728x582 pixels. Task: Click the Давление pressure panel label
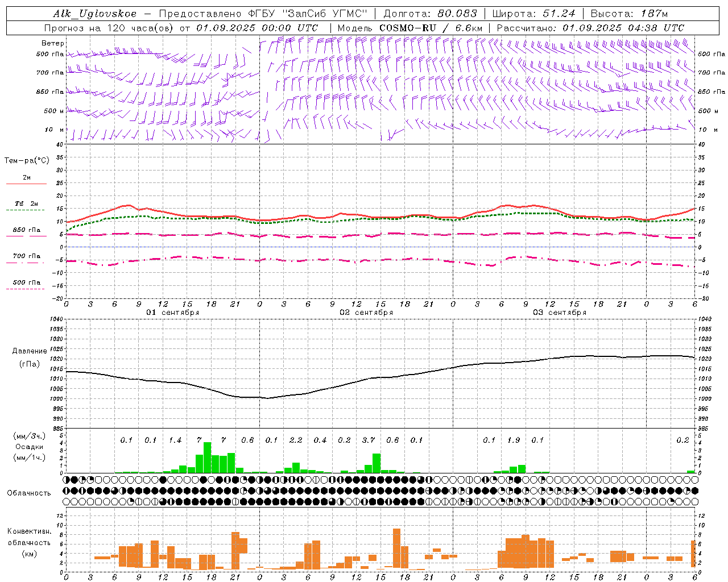pos(30,351)
